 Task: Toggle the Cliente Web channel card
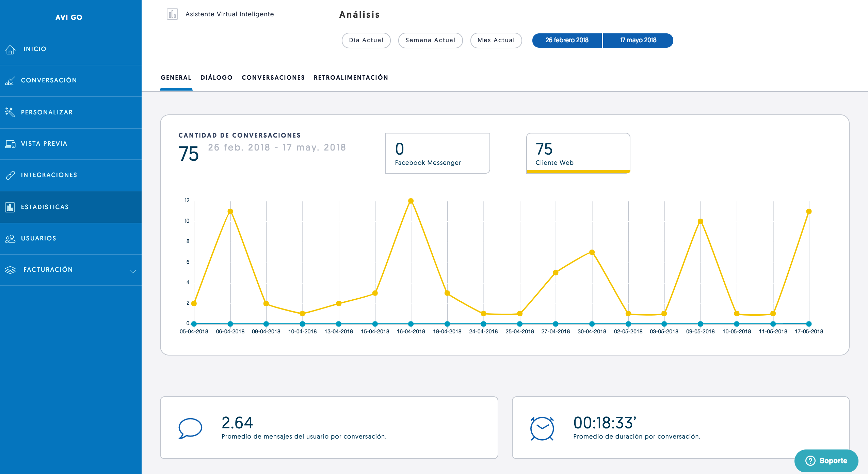click(578, 153)
